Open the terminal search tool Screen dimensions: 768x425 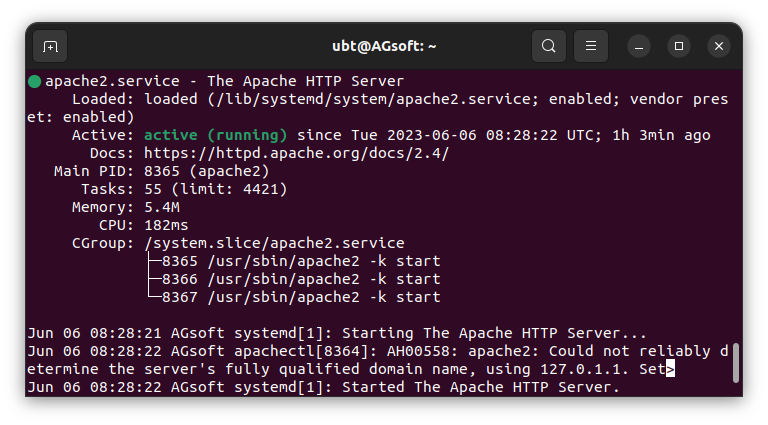coord(549,46)
